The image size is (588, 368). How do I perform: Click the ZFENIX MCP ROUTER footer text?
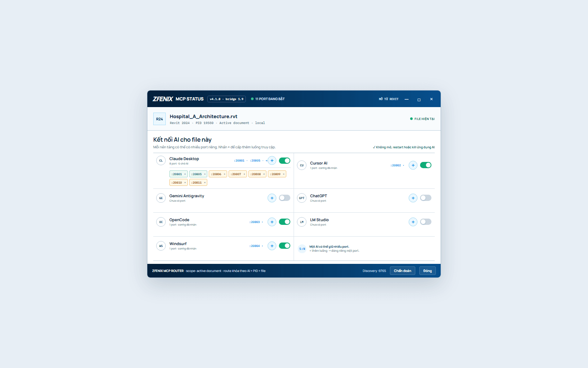pyautogui.click(x=168, y=271)
